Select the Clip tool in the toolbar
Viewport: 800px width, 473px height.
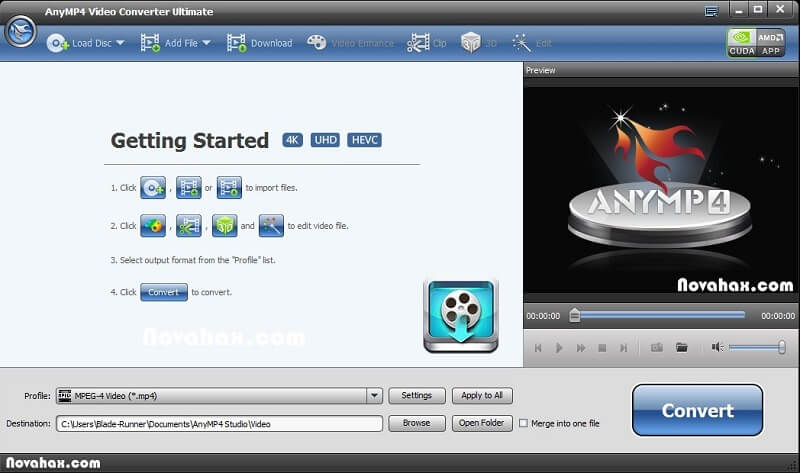click(x=427, y=43)
